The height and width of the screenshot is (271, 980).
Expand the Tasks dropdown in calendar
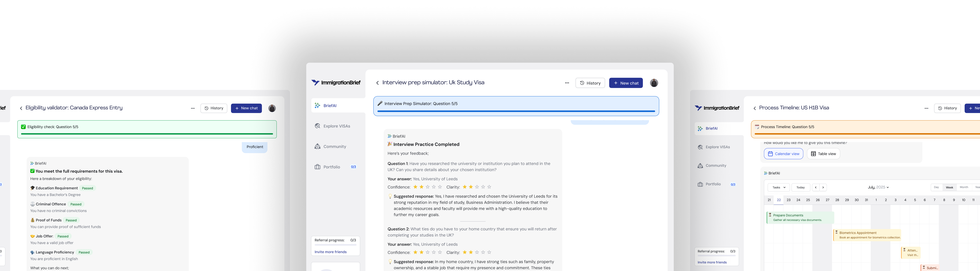coord(779,187)
